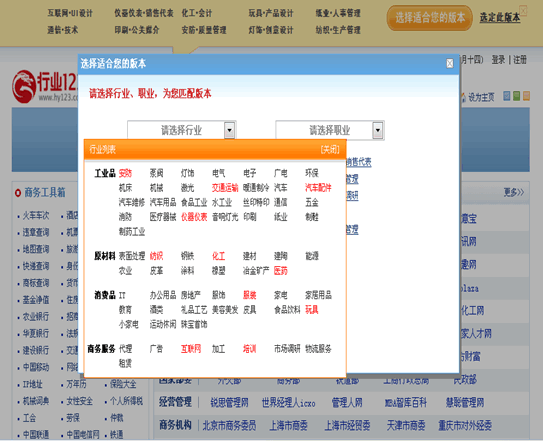Screen dimensions: 543x441
Task: Choose 泵阀 in the industry list
Action: click(x=156, y=173)
